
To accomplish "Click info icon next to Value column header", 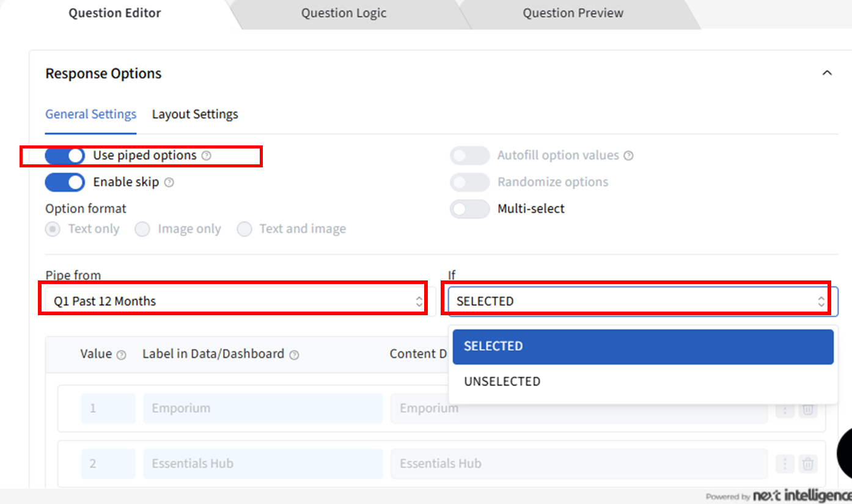I will click(121, 355).
